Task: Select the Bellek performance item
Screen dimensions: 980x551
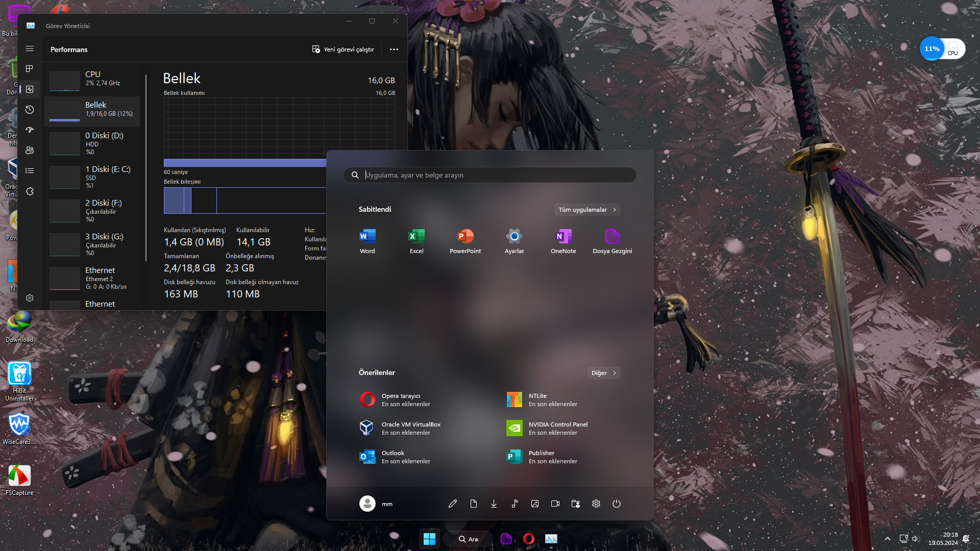Action: [92, 111]
